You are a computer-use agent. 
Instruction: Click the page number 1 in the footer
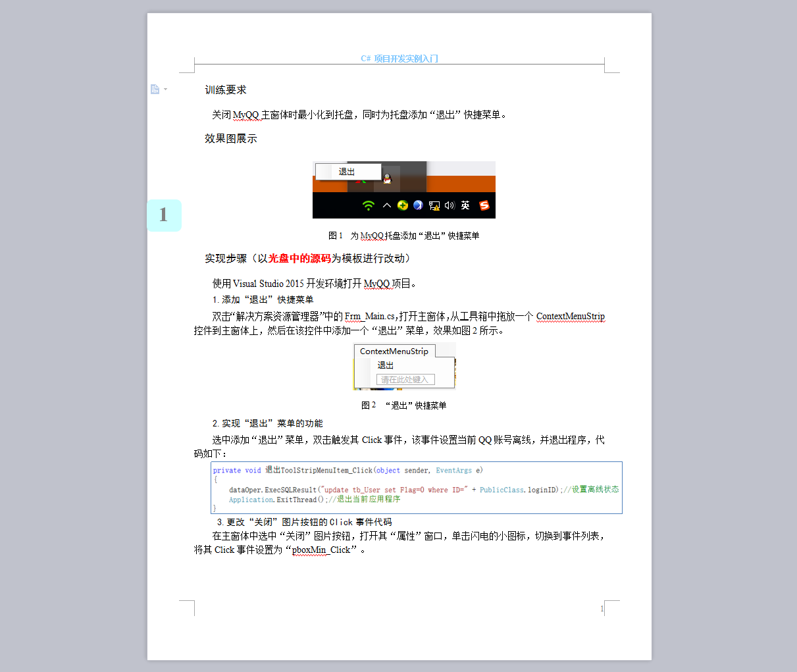click(602, 609)
